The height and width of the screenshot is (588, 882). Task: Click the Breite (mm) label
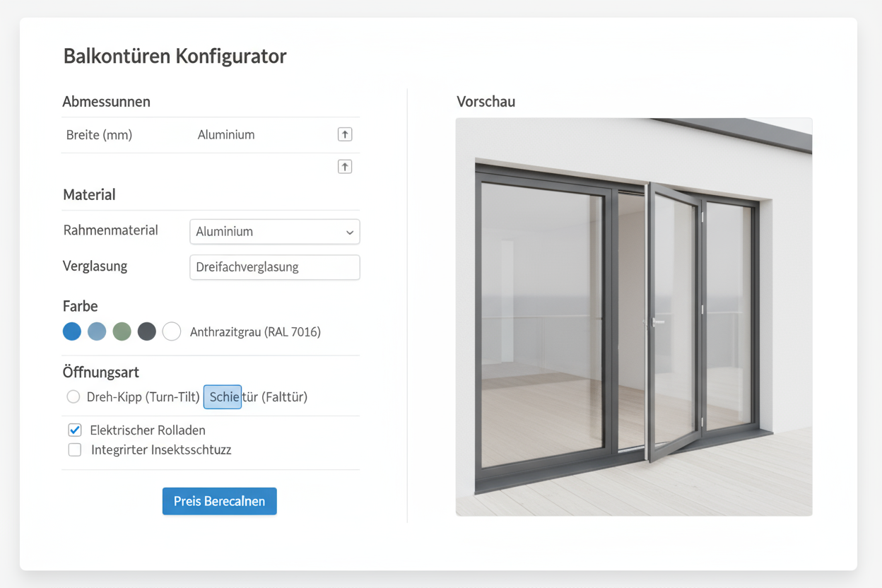99,135
